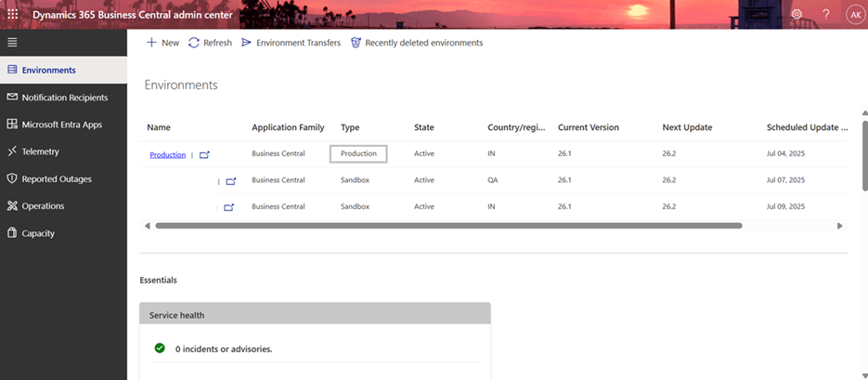The height and width of the screenshot is (380, 868).
Task: Click the page scroll-down arrow
Action: 864,375
